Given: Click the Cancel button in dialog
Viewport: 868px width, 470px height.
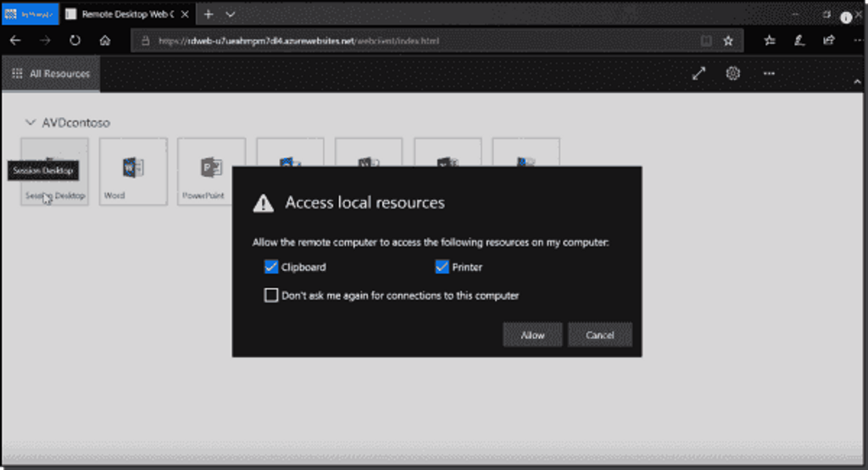Looking at the screenshot, I should 600,335.
